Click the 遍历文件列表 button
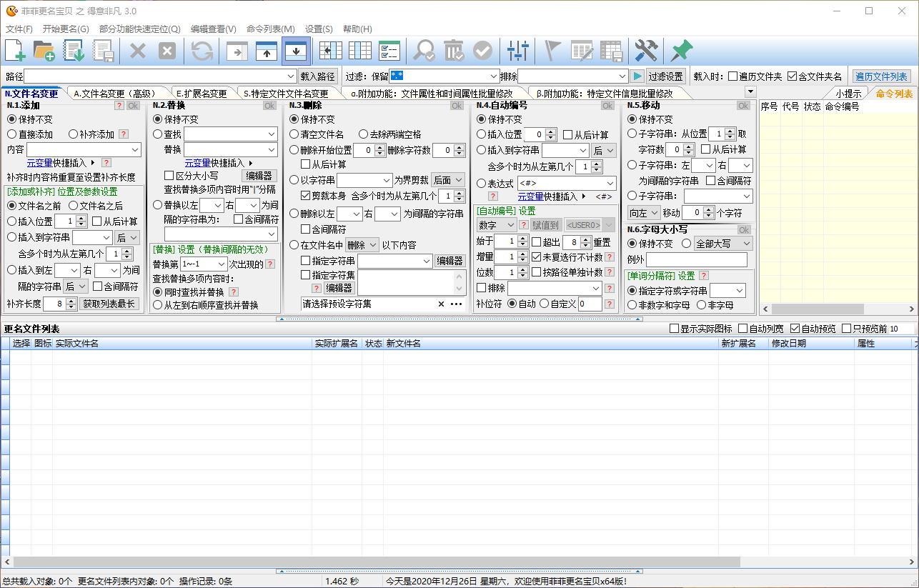Viewport: 919px width, 588px height. (881, 76)
